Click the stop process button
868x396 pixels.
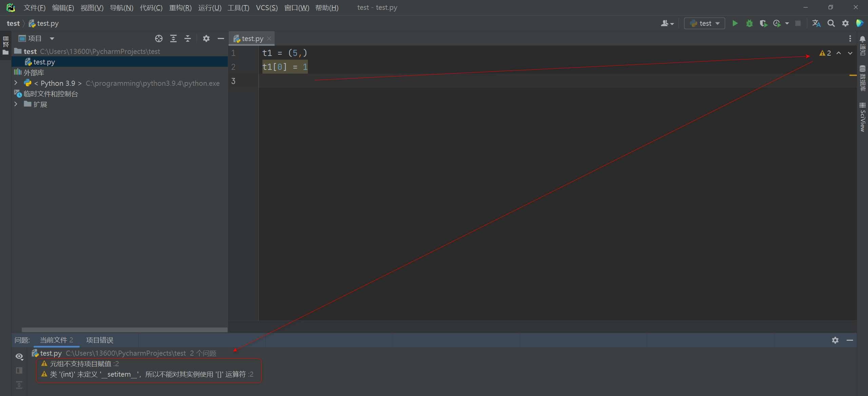[x=798, y=23]
